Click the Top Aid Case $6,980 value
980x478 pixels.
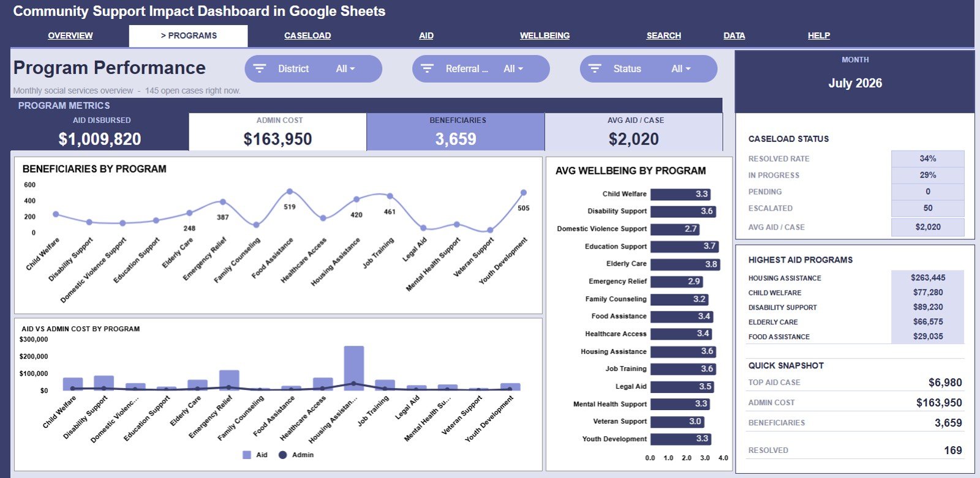[945, 383]
